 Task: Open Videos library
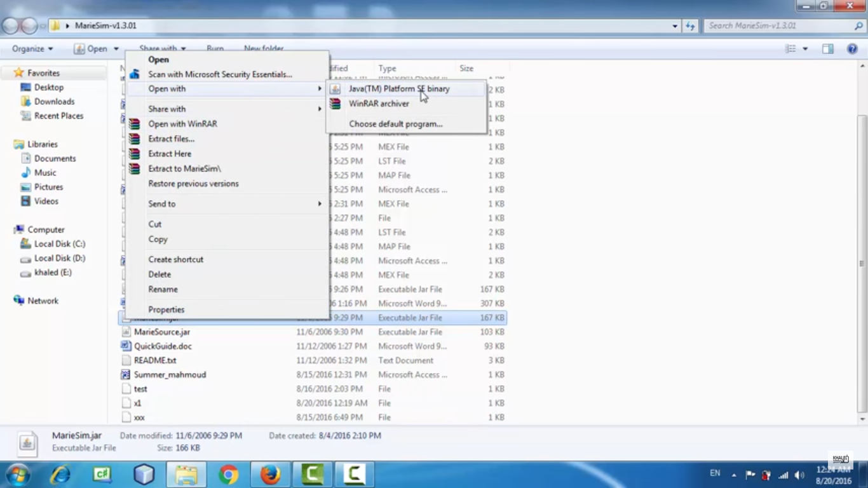pos(46,201)
